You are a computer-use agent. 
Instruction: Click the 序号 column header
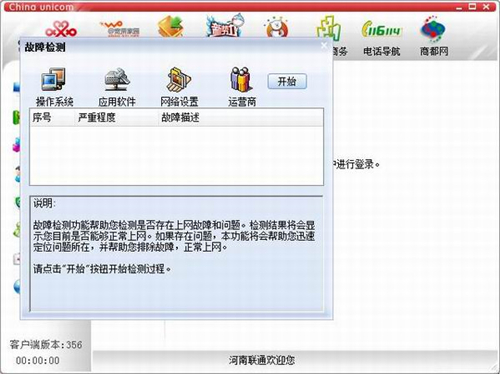[x=52, y=117]
